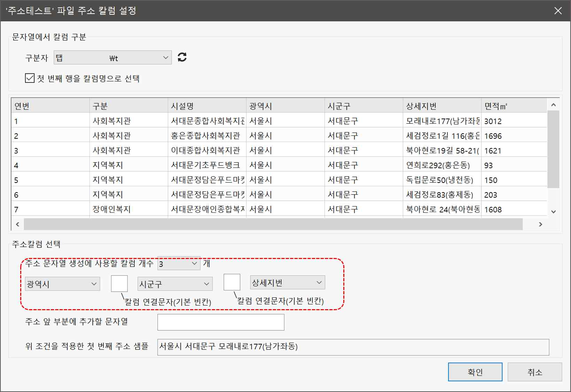
Task: Click the horizontal scroll right arrow
Action: (x=540, y=224)
